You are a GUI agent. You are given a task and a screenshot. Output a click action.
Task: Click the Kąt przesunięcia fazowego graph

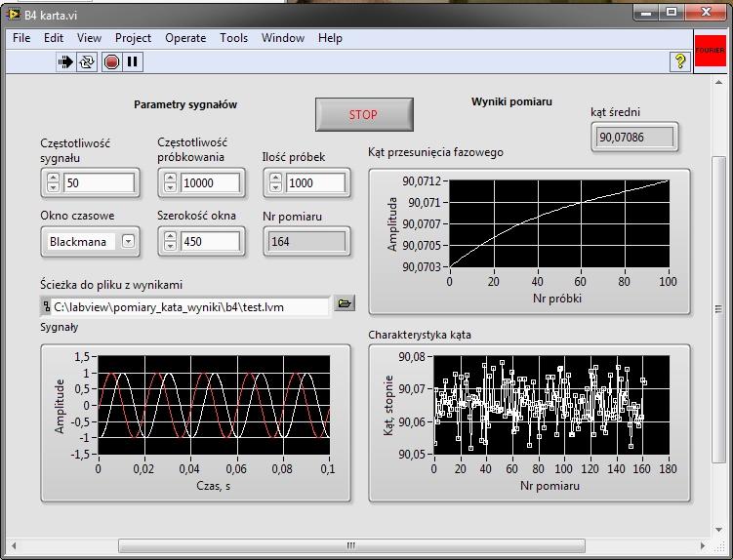559,223
